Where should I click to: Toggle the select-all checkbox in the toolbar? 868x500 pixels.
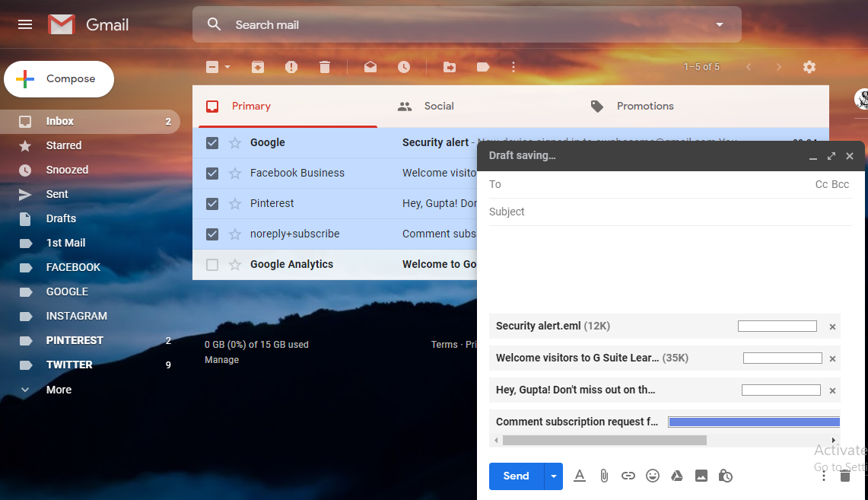point(212,67)
